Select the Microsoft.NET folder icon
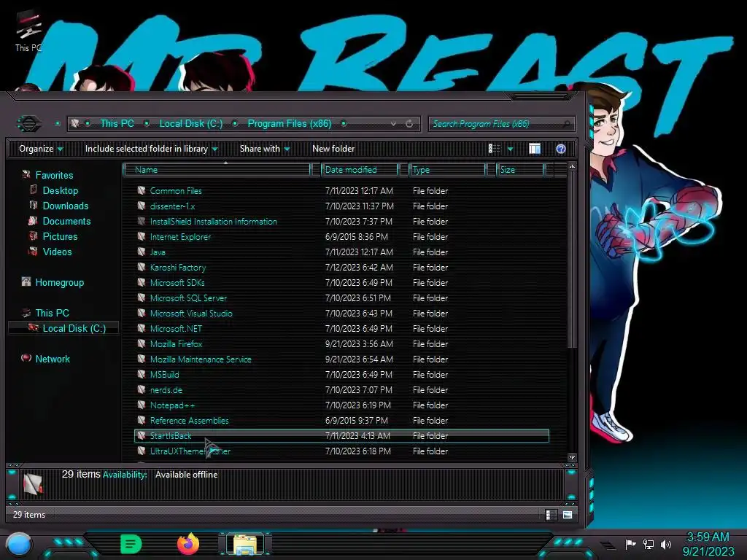Viewport: 747px width, 560px height. pyautogui.click(x=142, y=328)
